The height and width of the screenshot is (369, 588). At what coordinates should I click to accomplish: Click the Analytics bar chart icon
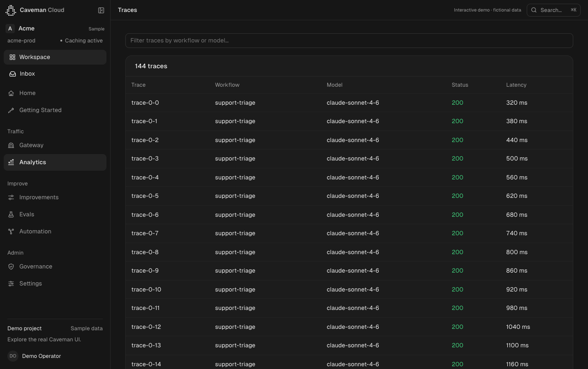click(x=11, y=162)
